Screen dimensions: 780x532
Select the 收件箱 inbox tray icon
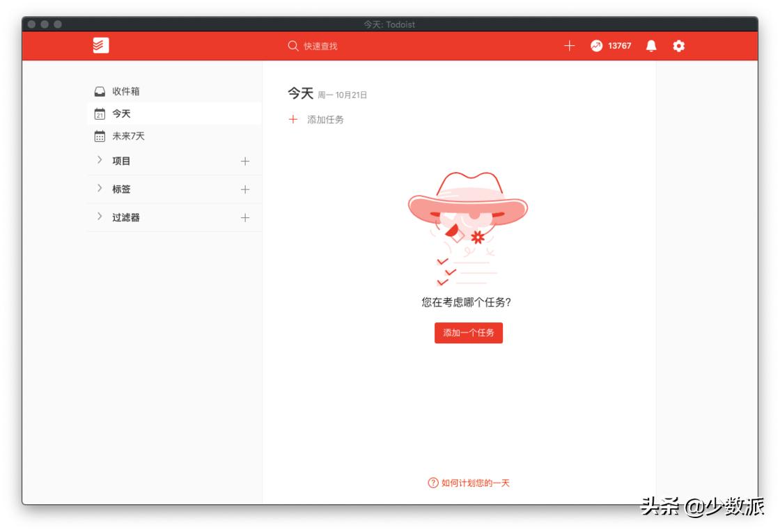(98, 91)
